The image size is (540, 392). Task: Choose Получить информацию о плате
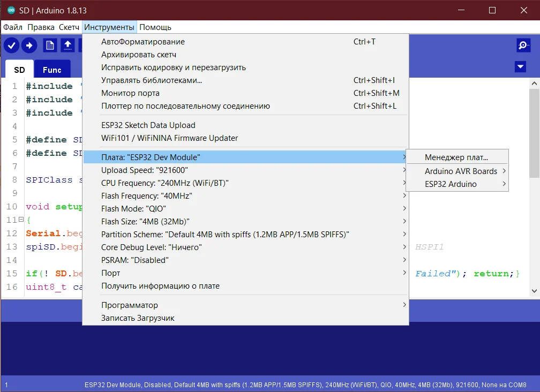[246, 286]
